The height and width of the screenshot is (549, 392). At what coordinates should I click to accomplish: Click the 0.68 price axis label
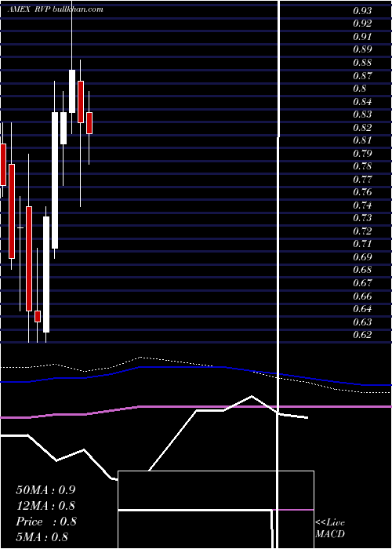pyautogui.click(x=362, y=271)
